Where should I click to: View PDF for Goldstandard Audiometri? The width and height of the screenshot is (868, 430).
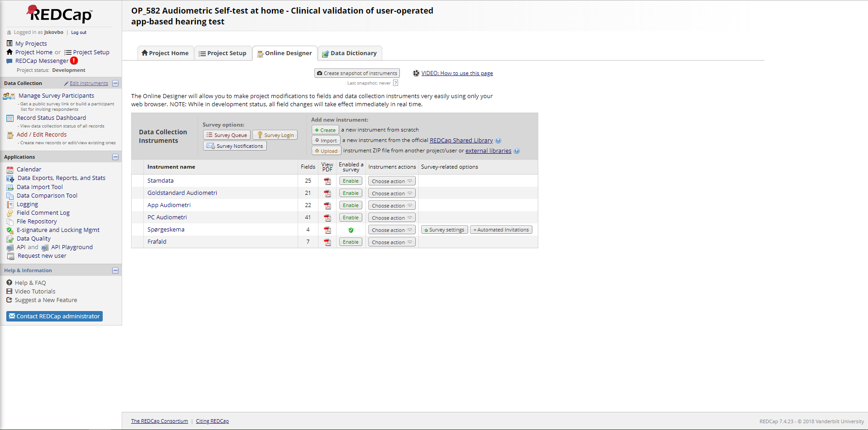[x=327, y=194]
